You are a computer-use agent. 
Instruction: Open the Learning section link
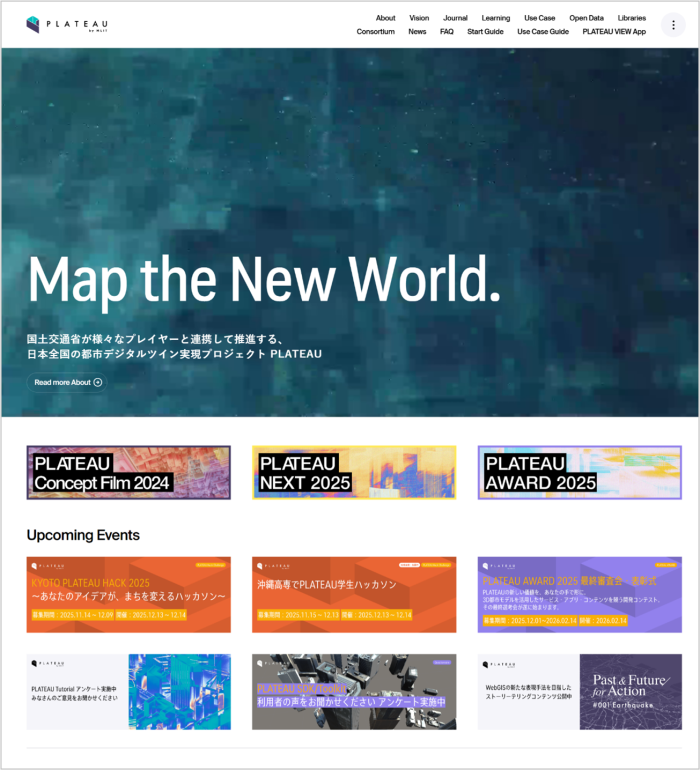coord(495,18)
